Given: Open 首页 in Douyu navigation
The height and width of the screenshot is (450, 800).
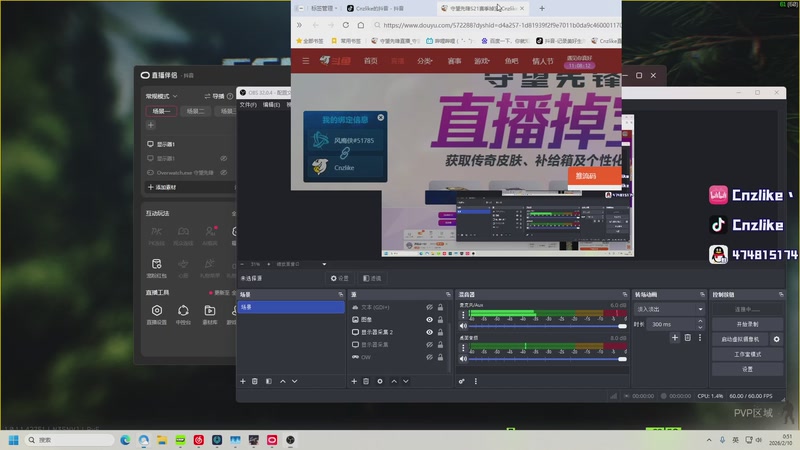Looking at the screenshot, I should (371, 61).
